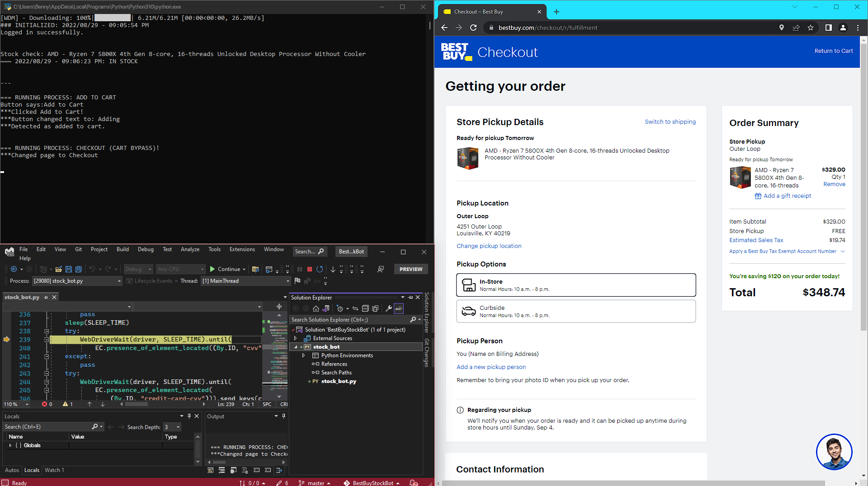Go to next issue down arrow
The image size is (868, 486).
point(103,404)
